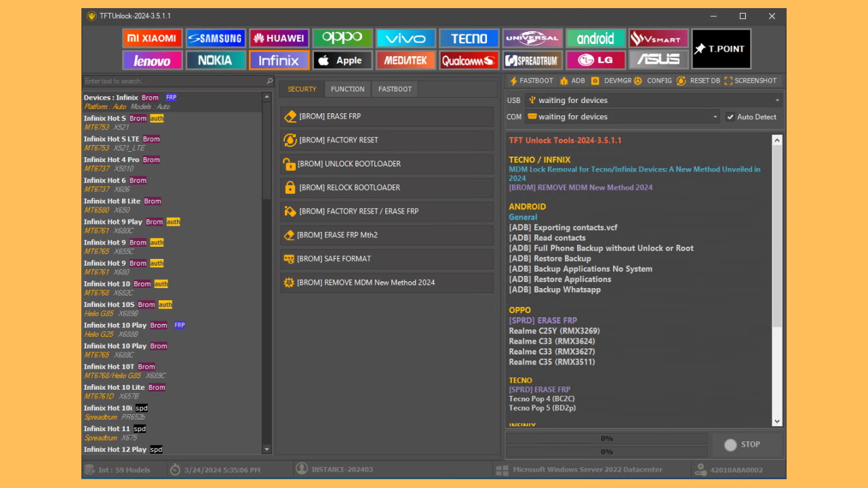Click Realme C25Y (RMX3269) log line
This screenshot has height=488, width=868.
point(554,331)
